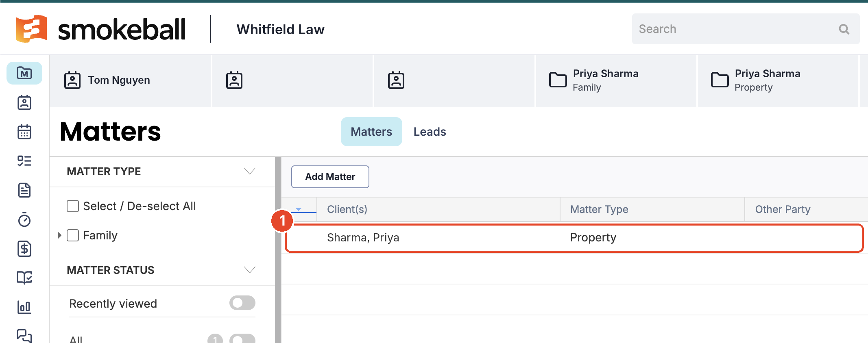Open the Matters icon in sidebar
Screen dimensions: 868x343
(24, 73)
